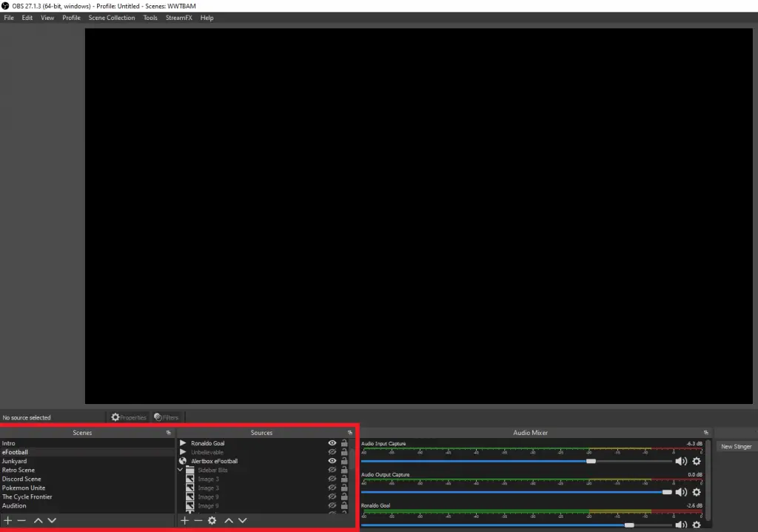Open source properties gear in Sources toolbar

point(212,520)
